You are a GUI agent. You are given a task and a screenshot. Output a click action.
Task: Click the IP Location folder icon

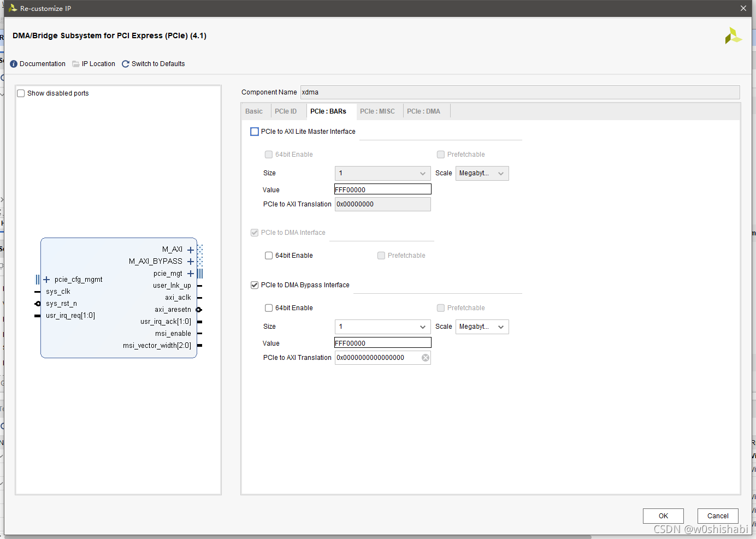pos(76,64)
